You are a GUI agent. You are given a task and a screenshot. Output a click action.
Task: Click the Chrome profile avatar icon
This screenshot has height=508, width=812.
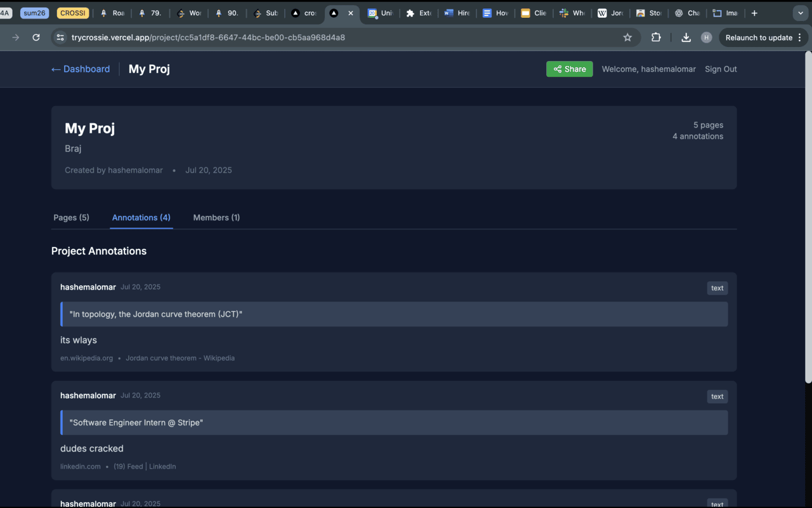pyautogui.click(x=706, y=37)
